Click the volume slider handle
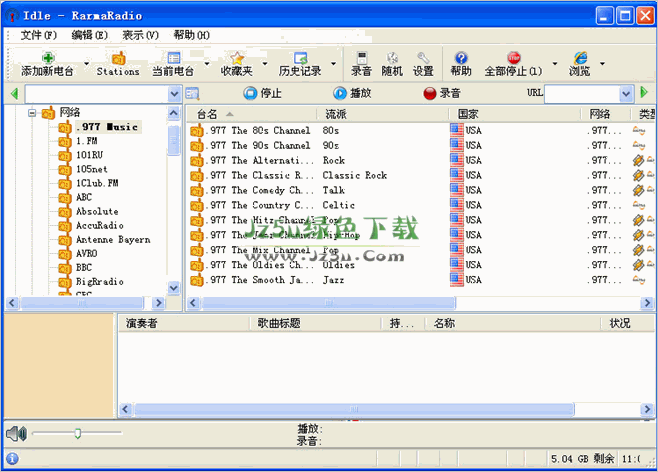Screen dimensions: 658x472 [x=78, y=433]
